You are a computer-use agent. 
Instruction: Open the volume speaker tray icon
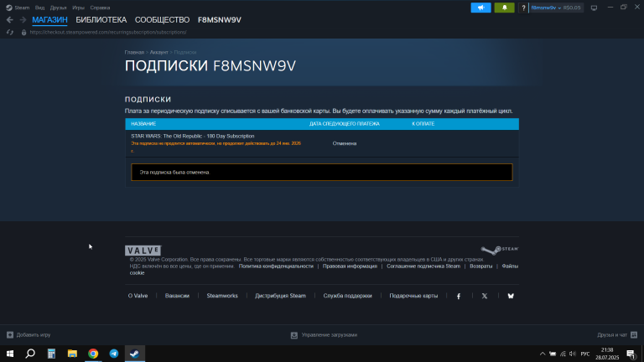573,354
